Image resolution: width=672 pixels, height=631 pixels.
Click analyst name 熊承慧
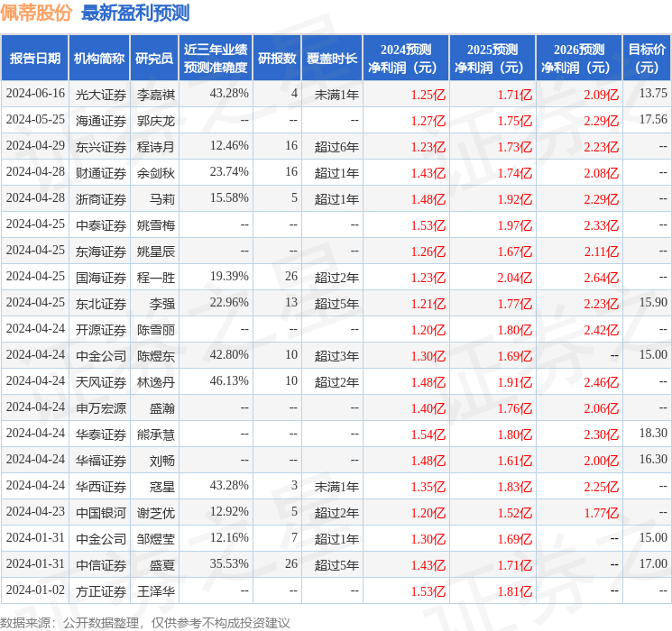click(156, 434)
